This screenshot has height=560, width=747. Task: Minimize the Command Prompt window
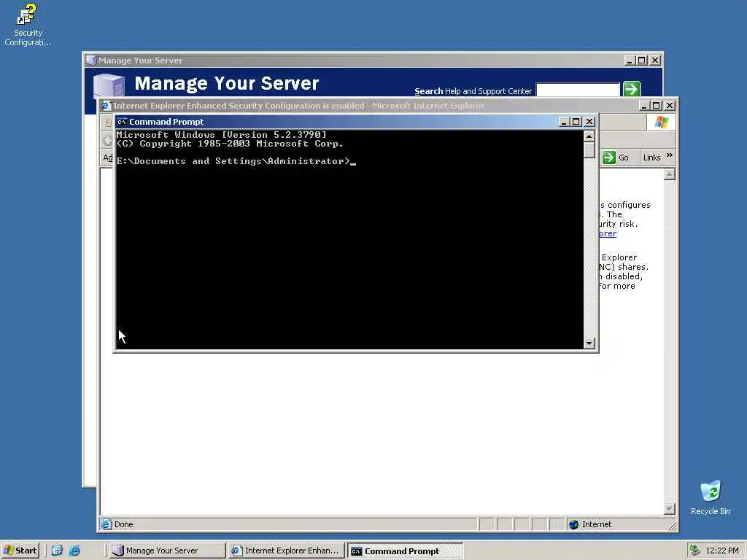tap(564, 122)
